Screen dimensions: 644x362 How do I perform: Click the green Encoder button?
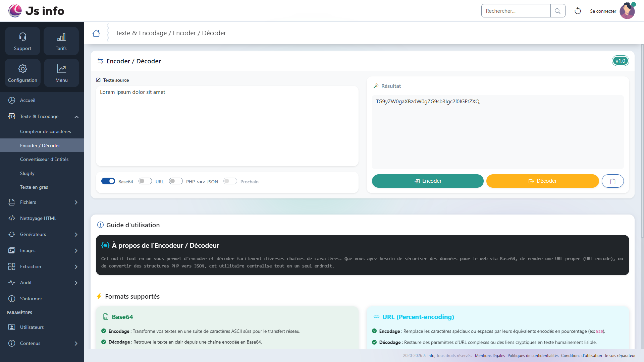[428, 181]
